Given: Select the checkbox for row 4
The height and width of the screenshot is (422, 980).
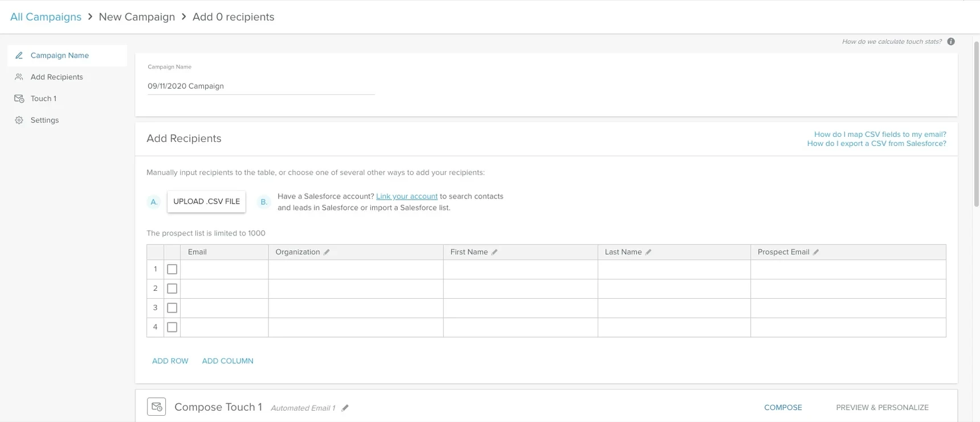Looking at the screenshot, I should pos(172,327).
